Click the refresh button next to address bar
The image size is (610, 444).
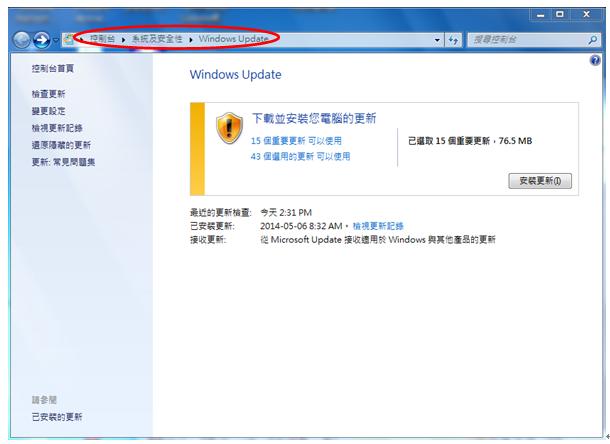pos(453,40)
